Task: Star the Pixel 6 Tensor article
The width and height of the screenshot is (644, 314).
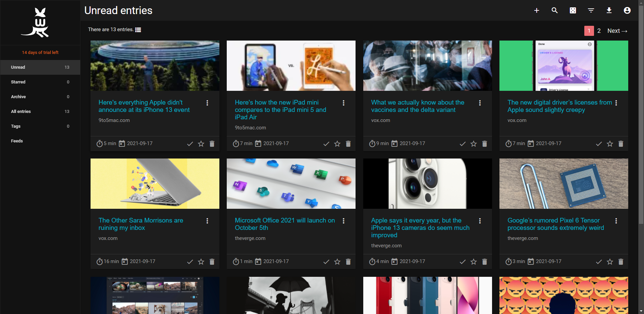Action: (610, 262)
